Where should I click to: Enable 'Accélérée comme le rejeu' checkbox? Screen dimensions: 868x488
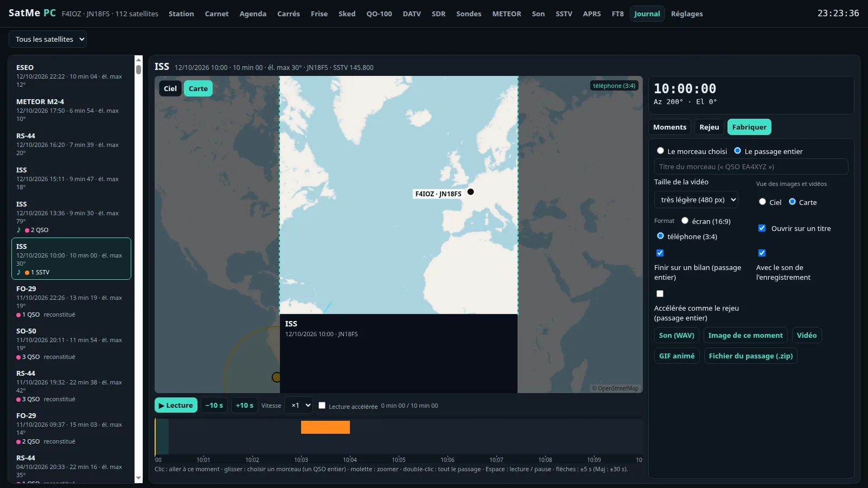660,294
